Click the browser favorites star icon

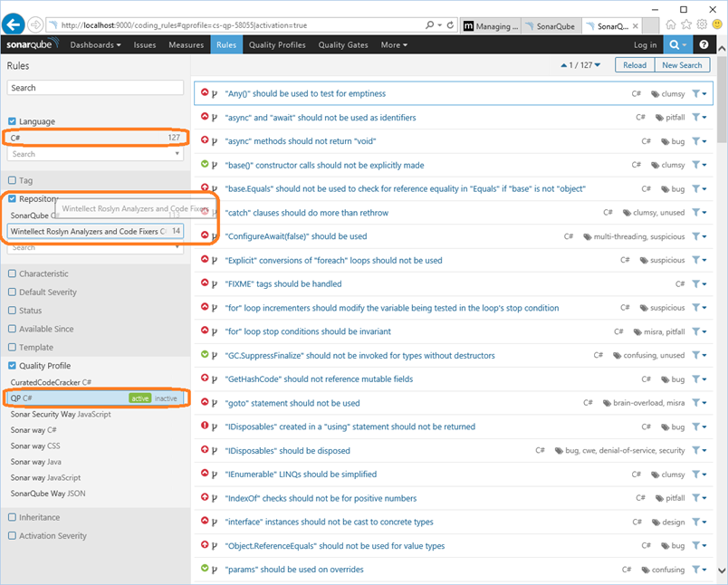[685, 24]
